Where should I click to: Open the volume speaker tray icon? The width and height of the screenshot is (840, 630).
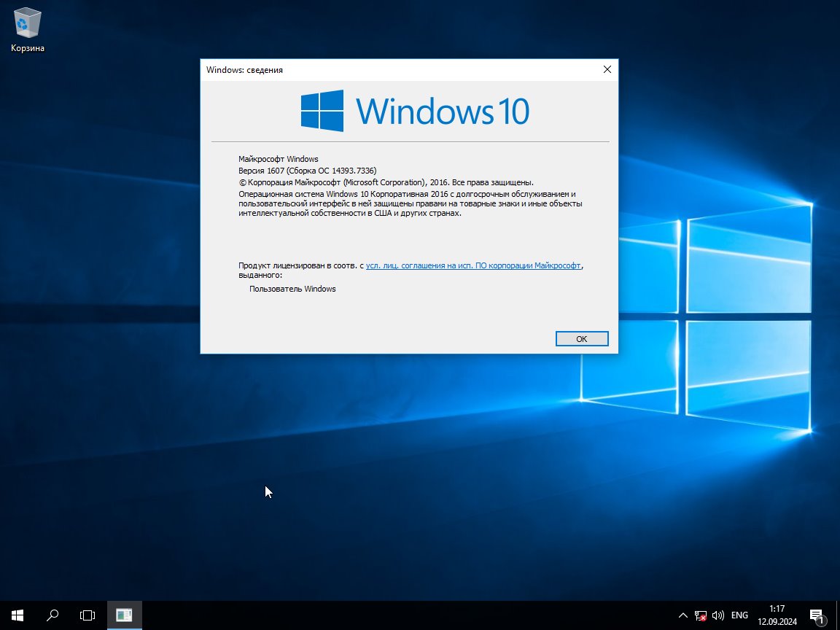click(x=717, y=615)
